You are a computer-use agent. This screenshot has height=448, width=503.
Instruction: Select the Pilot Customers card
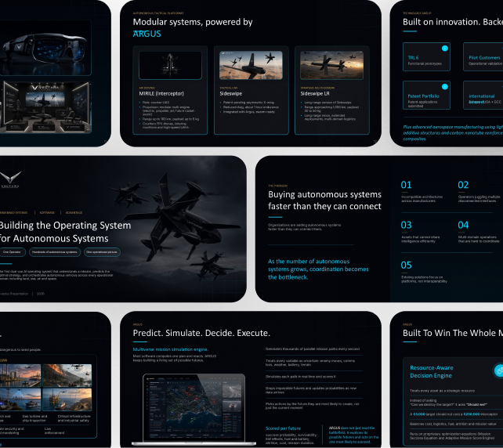(x=483, y=56)
